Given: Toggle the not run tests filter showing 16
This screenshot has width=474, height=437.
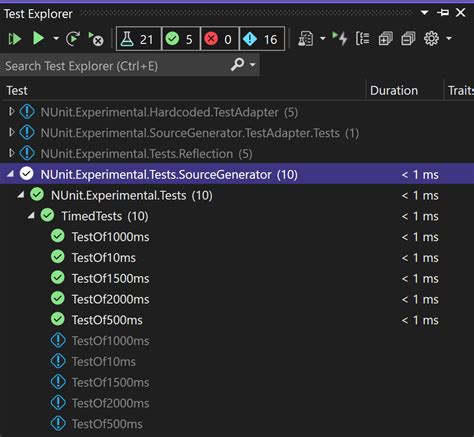Looking at the screenshot, I should click(262, 39).
